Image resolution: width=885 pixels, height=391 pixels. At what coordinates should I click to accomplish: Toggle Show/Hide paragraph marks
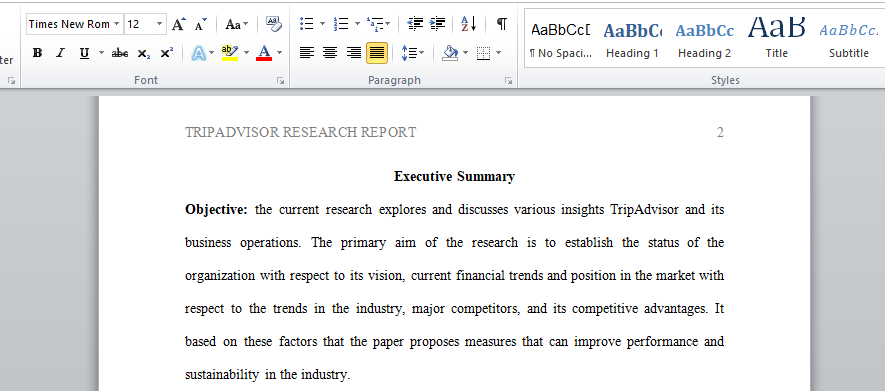501,24
